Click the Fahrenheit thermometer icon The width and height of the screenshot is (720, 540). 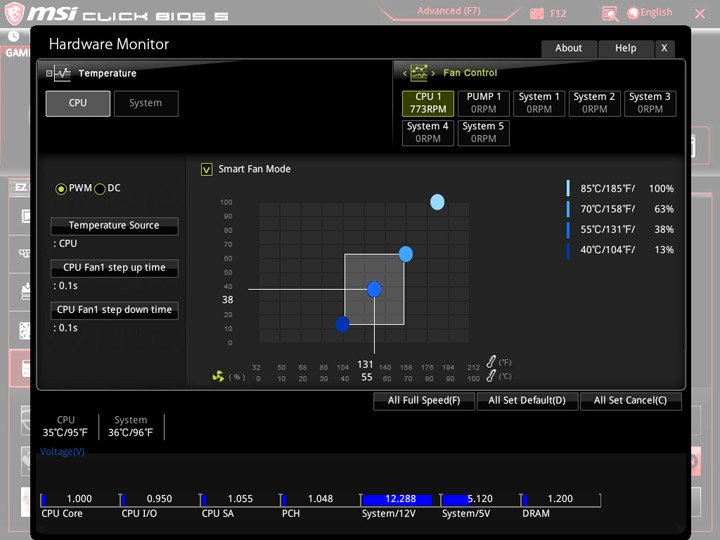point(491,362)
